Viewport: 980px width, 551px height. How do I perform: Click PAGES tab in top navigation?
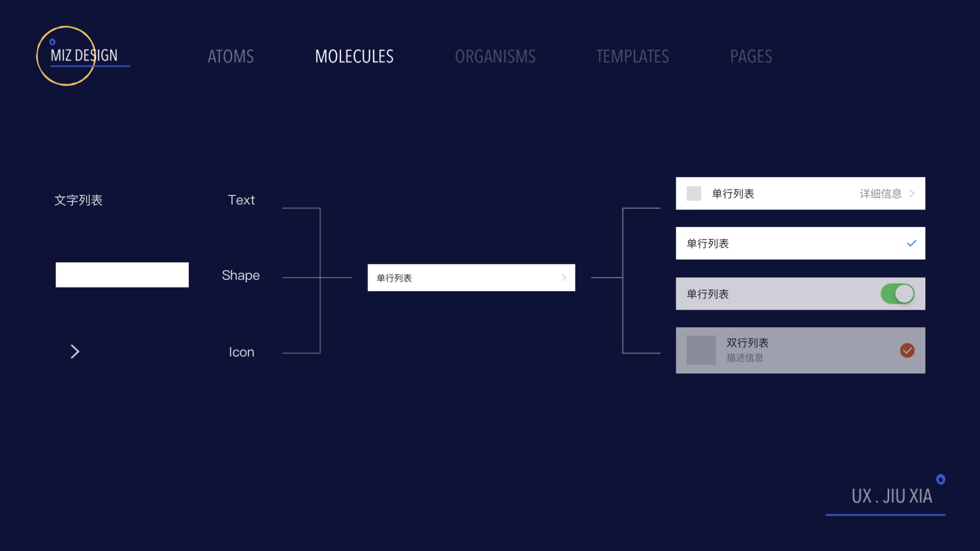[750, 56]
